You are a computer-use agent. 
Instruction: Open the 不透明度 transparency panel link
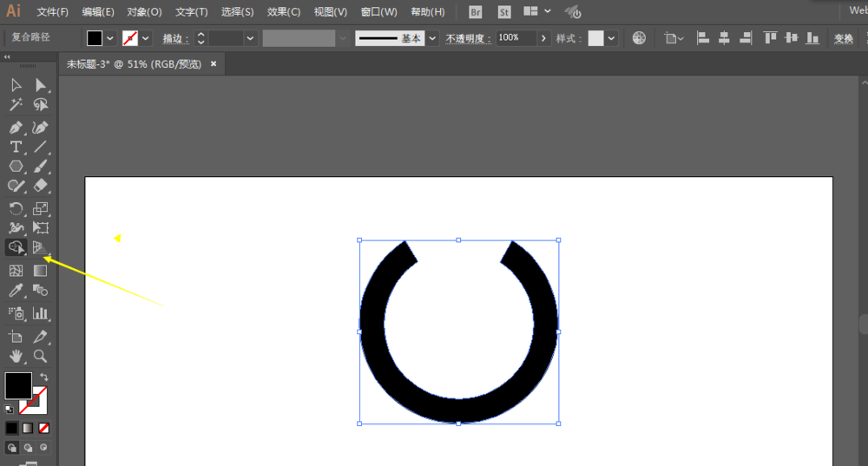tap(469, 38)
